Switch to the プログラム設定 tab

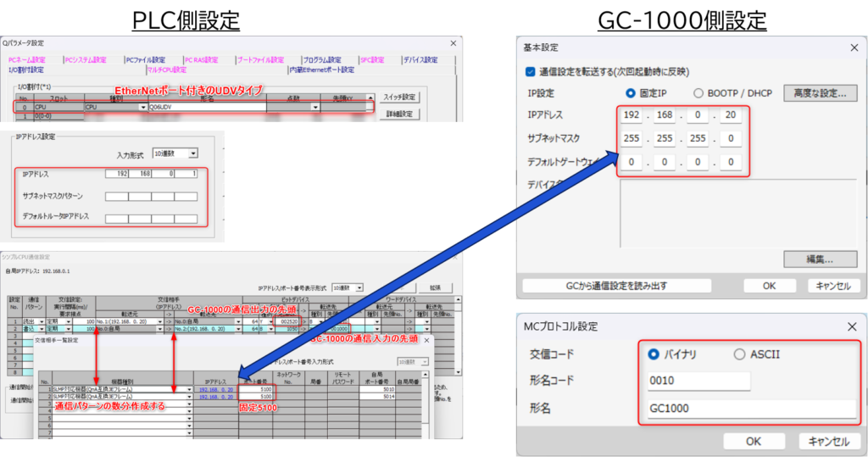point(321,60)
